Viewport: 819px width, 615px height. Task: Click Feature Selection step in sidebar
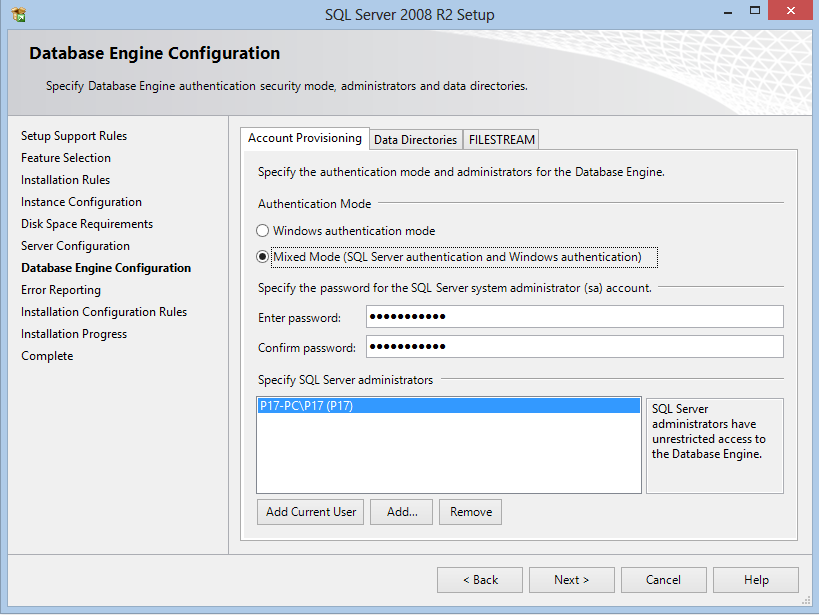coord(66,158)
